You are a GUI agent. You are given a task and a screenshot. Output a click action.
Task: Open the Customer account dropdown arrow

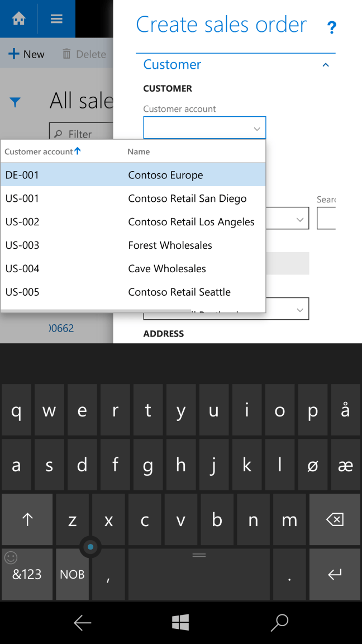[256, 129]
